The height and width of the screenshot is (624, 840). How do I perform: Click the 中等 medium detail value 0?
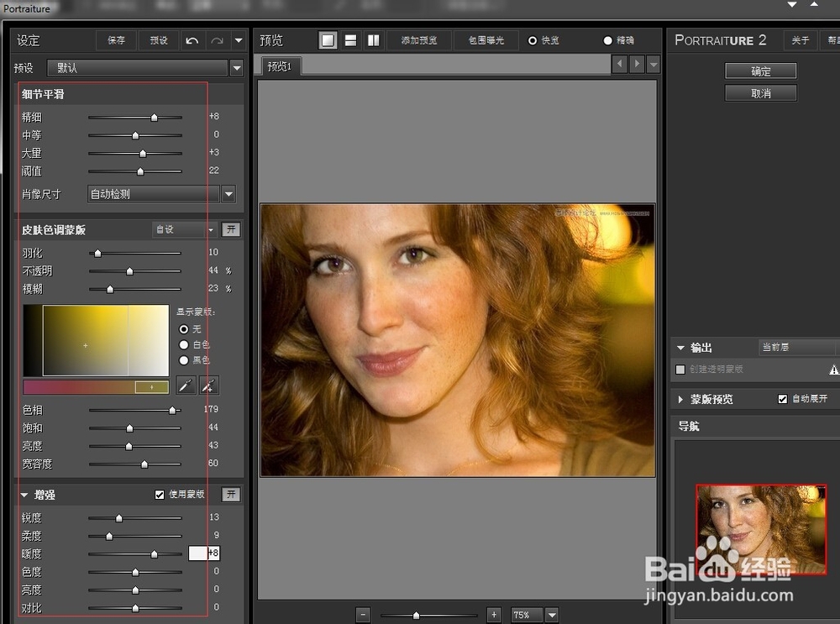click(216, 134)
